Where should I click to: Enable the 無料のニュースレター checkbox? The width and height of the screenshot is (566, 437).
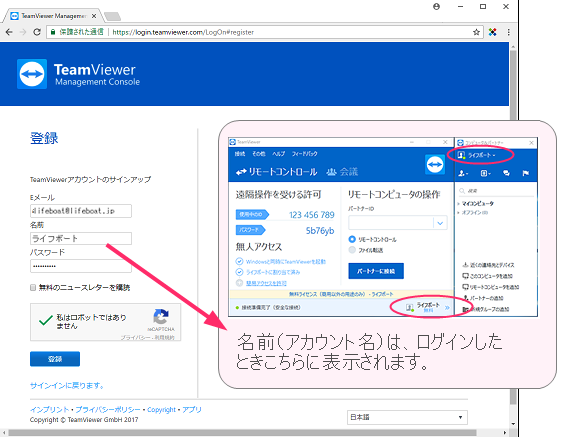[x=33, y=288]
